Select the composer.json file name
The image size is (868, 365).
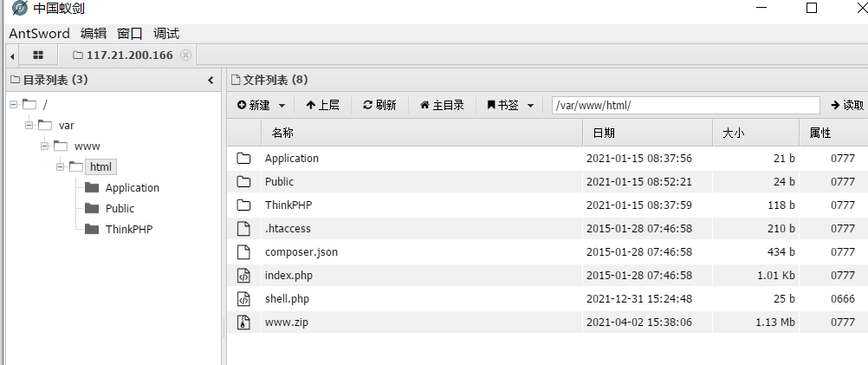click(301, 252)
